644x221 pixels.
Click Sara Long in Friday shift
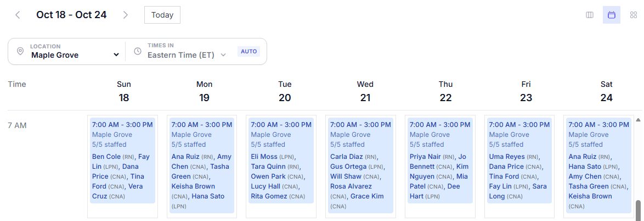click(518, 191)
